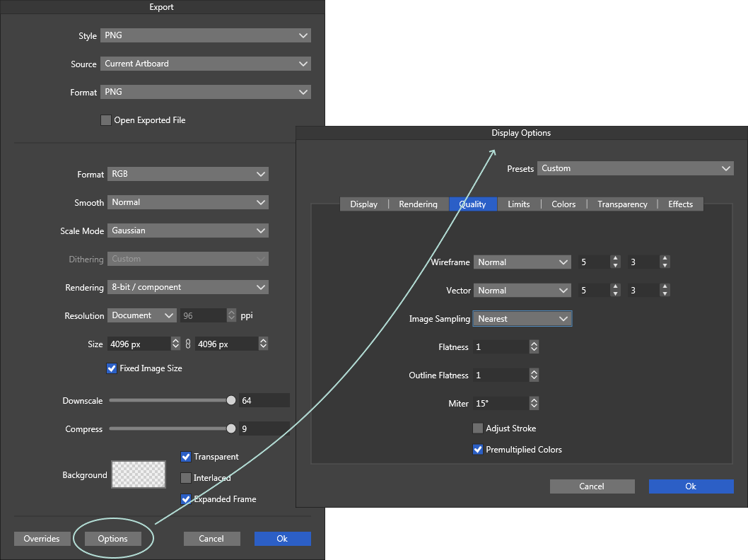The height and width of the screenshot is (560, 748).
Task: Click the Flatness input field
Action: coord(501,346)
